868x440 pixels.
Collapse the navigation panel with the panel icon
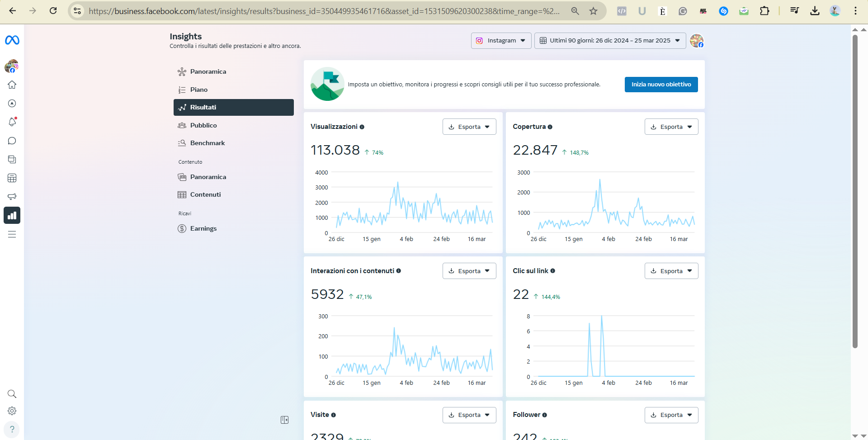(x=284, y=420)
